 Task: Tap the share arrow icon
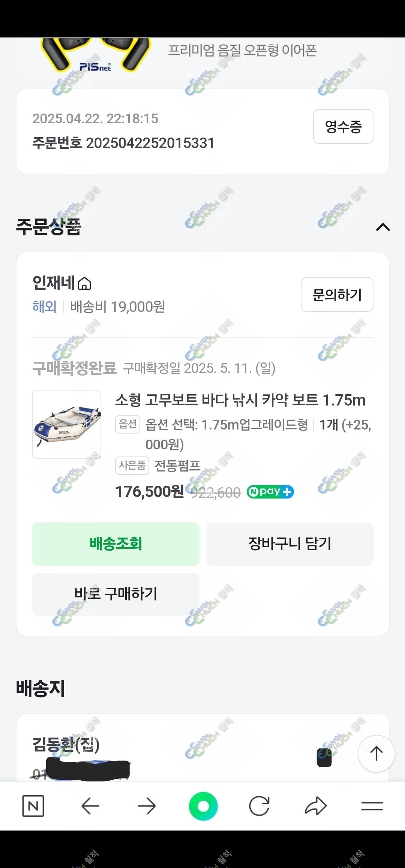click(x=316, y=806)
